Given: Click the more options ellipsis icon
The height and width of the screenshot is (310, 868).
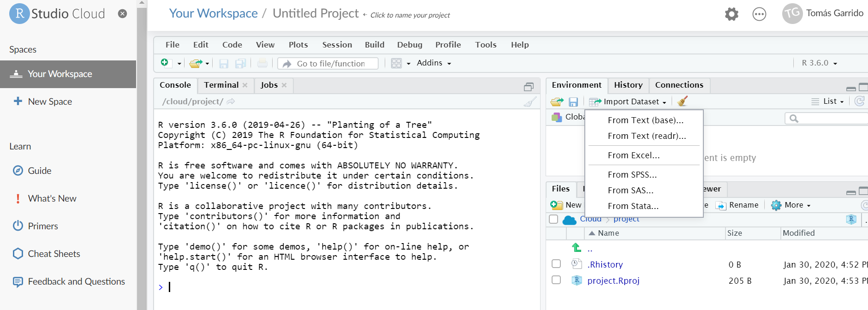Looking at the screenshot, I should click(759, 14).
